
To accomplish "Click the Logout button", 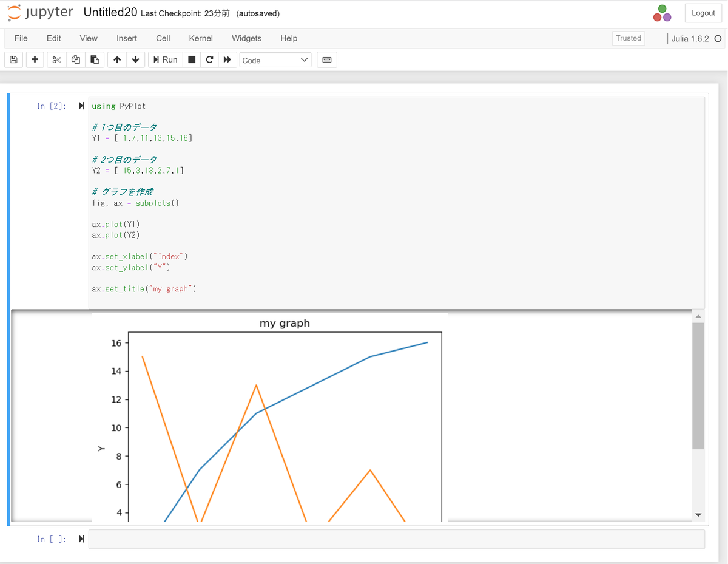I will click(703, 13).
